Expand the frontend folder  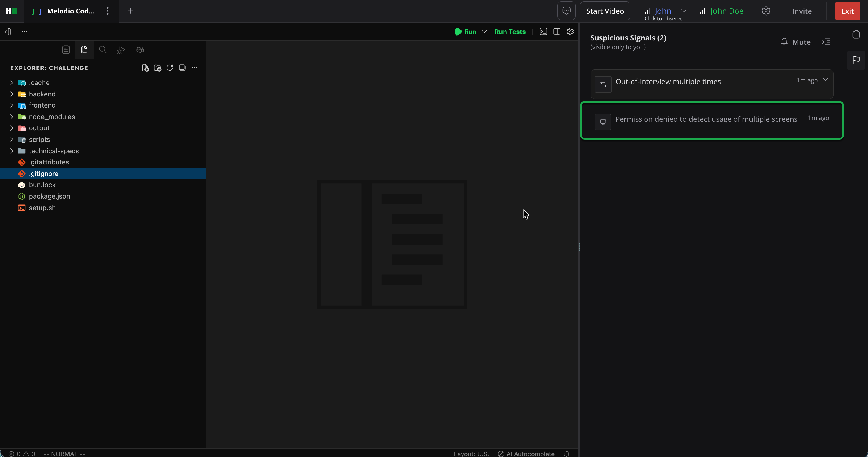103,105
